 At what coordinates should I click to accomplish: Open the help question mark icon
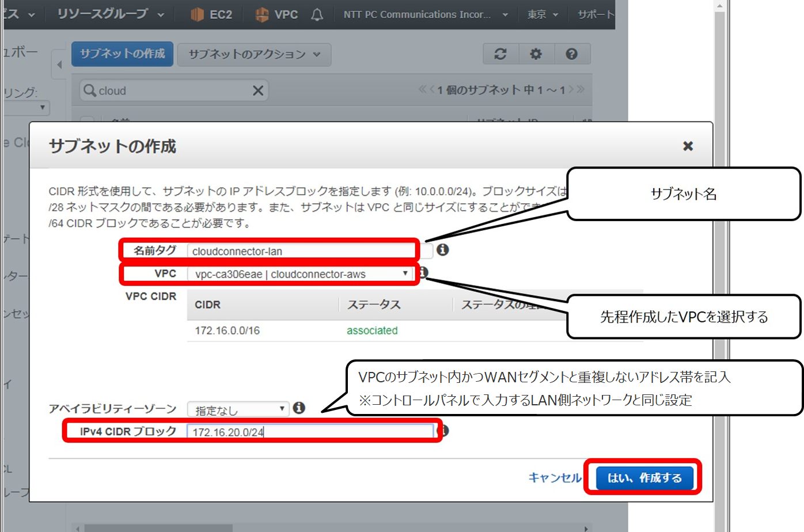click(571, 54)
